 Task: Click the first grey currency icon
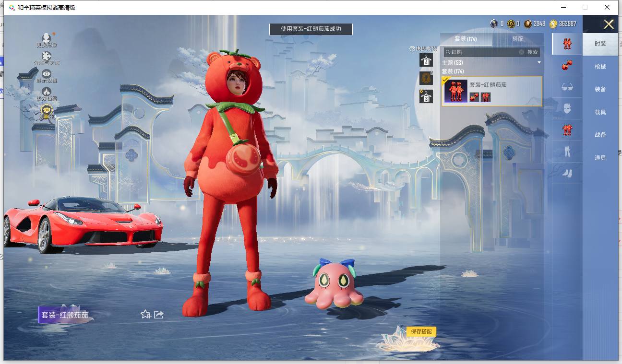(x=494, y=23)
